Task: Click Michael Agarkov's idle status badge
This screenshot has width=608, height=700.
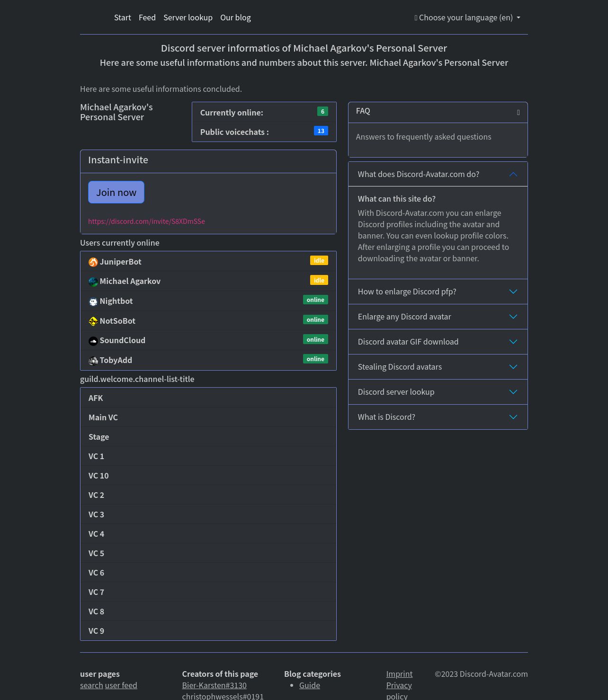Action: tap(319, 280)
